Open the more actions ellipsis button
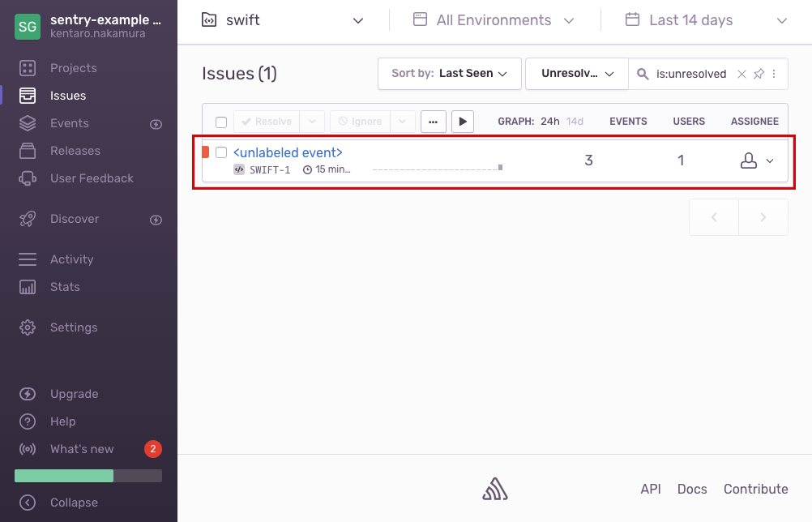Screen dimensions: 812x522 [434, 122]
